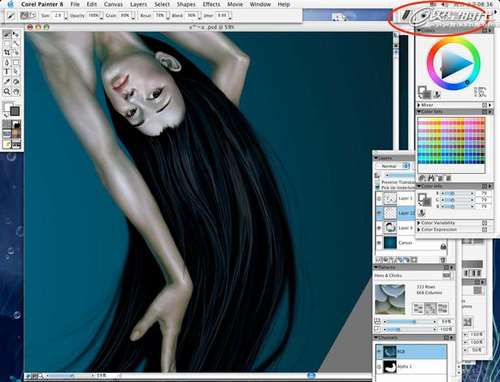Toggle Preserve Transparency checkbox

[378, 182]
